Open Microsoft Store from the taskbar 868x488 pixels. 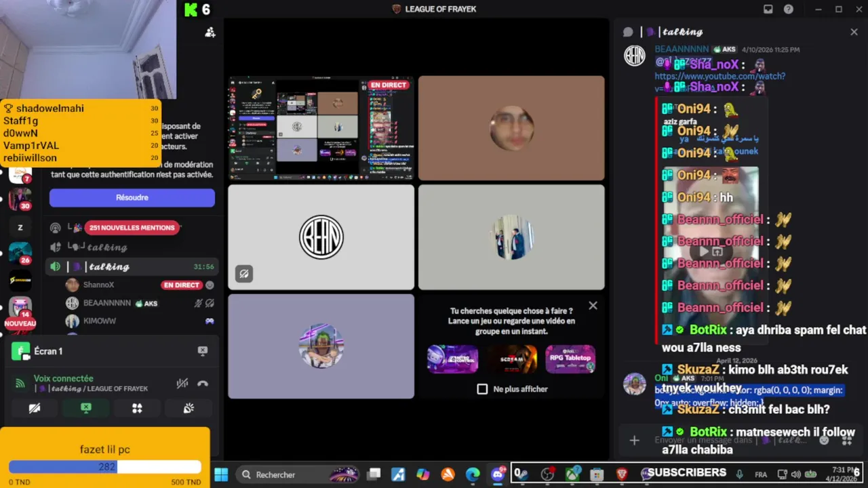[597, 474]
